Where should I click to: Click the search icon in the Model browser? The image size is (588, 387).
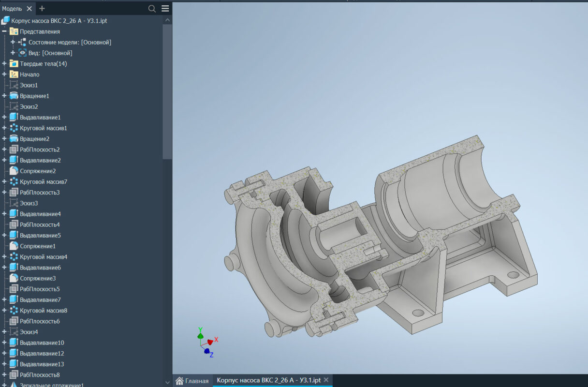click(152, 8)
